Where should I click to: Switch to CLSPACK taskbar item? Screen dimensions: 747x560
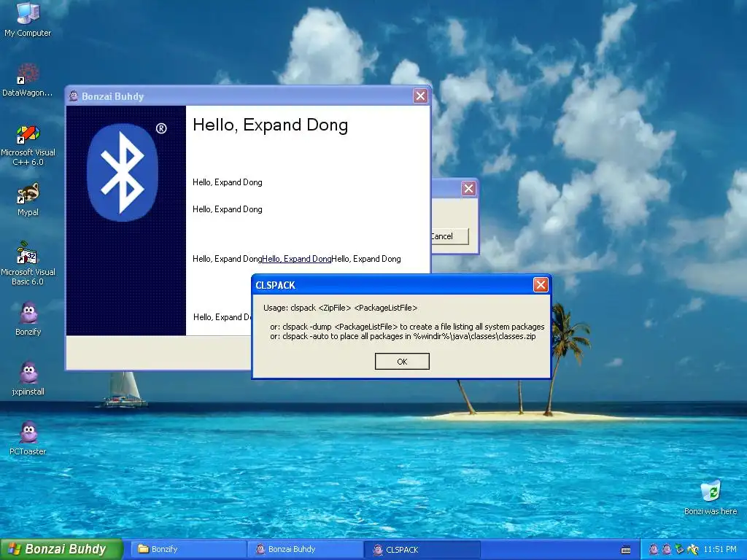click(422, 550)
